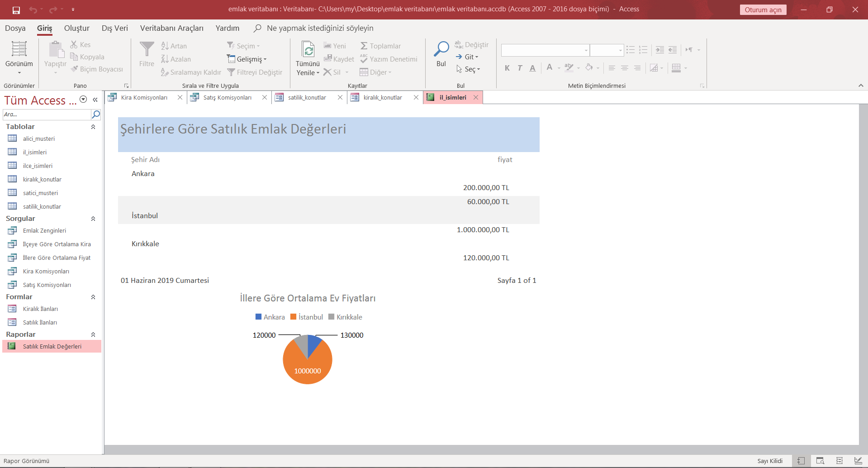This screenshot has height=468, width=868.
Task: Open the Oluştur ribbon tab
Action: (76, 28)
